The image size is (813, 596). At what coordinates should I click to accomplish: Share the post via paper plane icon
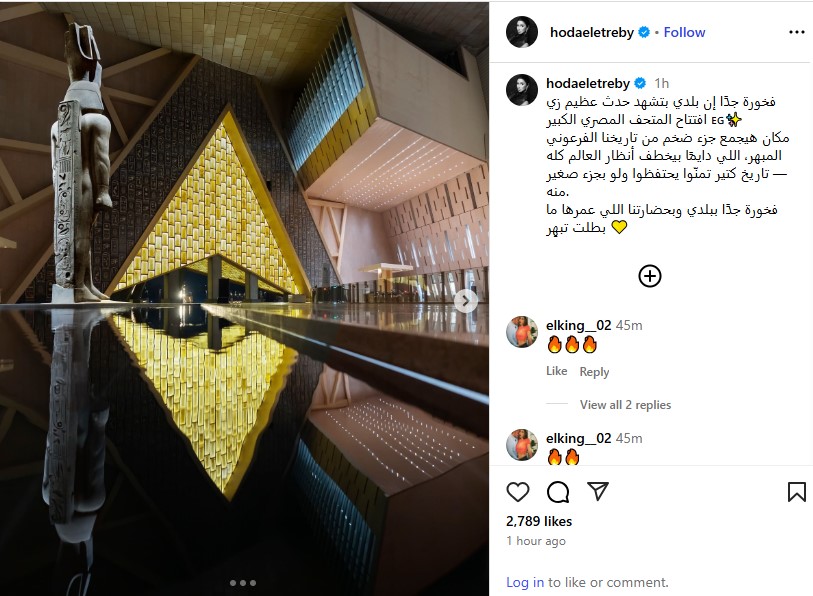(x=598, y=491)
